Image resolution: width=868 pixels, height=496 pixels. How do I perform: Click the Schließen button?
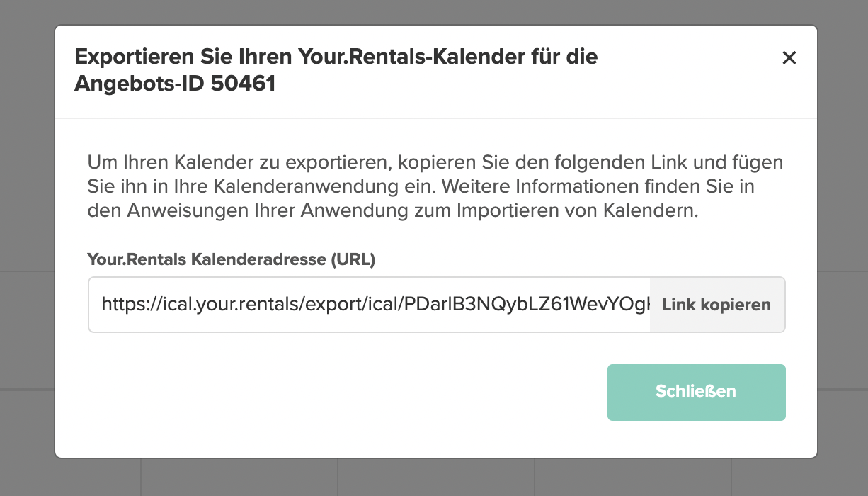pyautogui.click(x=696, y=392)
